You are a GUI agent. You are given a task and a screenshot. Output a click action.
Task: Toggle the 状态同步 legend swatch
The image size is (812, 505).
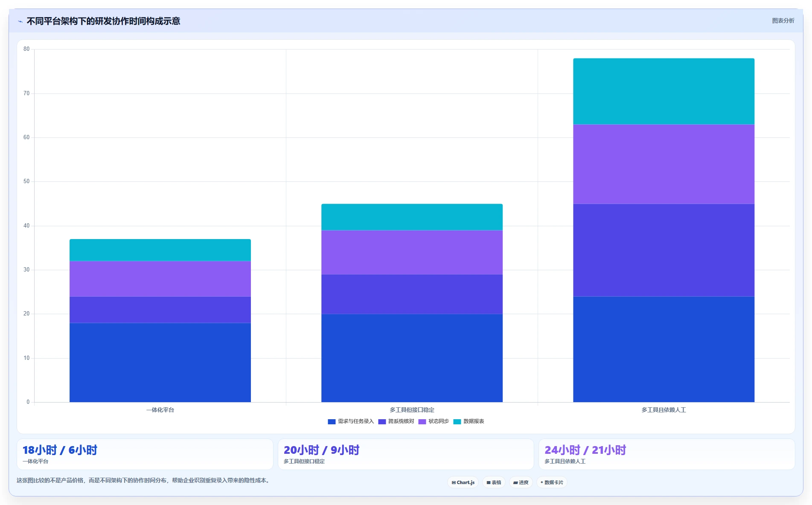pyautogui.click(x=422, y=422)
